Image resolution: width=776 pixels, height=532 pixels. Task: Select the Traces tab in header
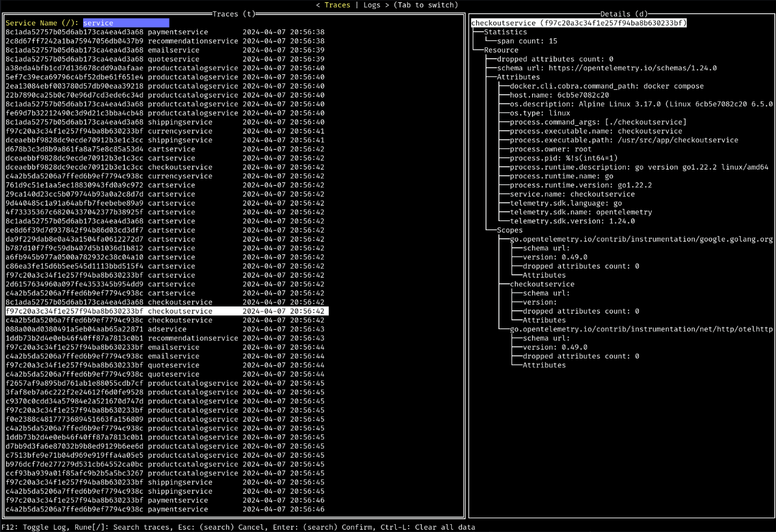337,5
